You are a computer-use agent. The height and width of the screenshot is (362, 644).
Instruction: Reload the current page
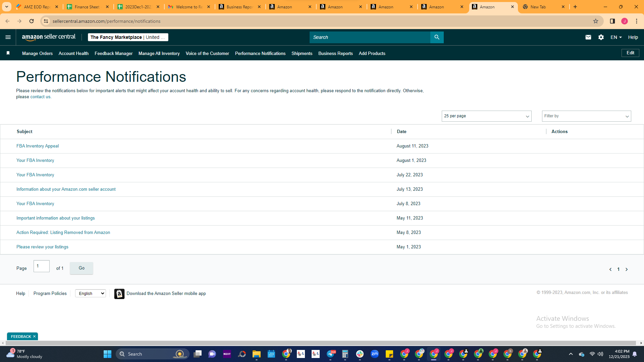(x=32, y=21)
